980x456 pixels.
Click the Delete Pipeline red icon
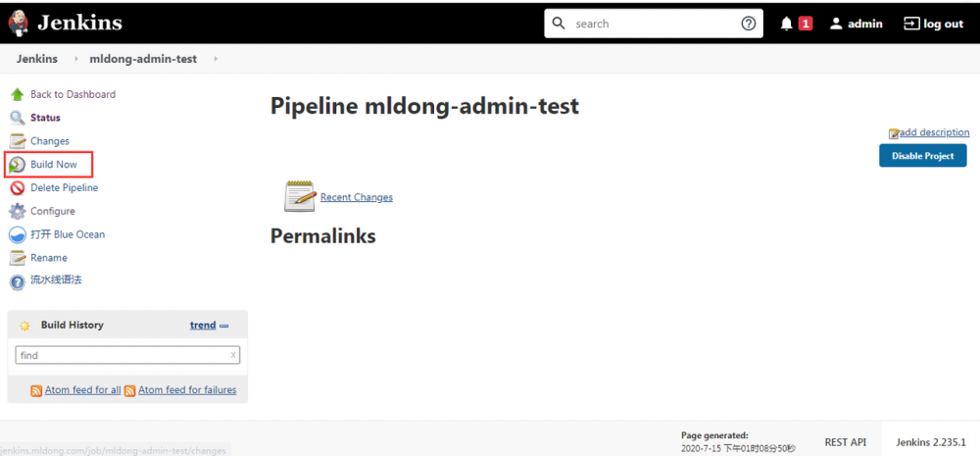(x=18, y=188)
